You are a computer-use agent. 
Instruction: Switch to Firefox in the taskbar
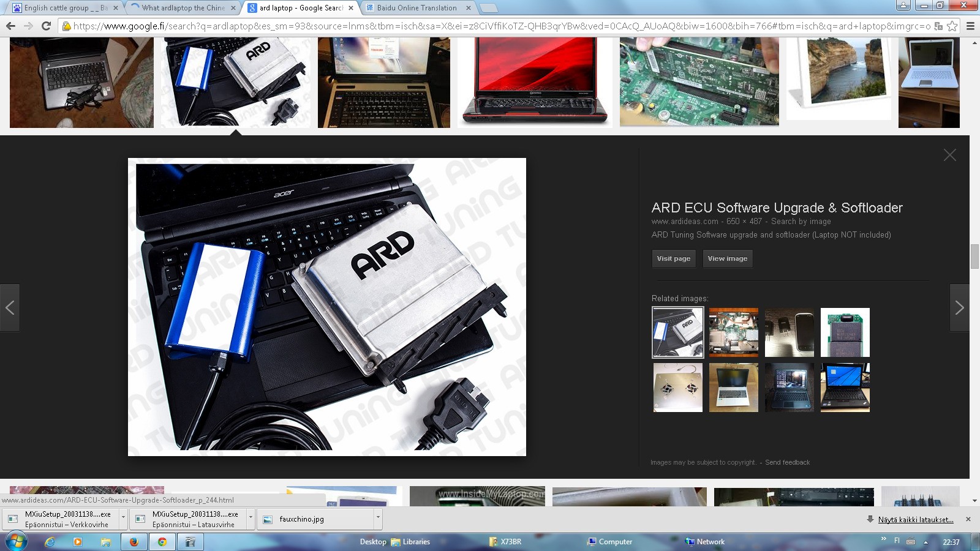tap(134, 542)
